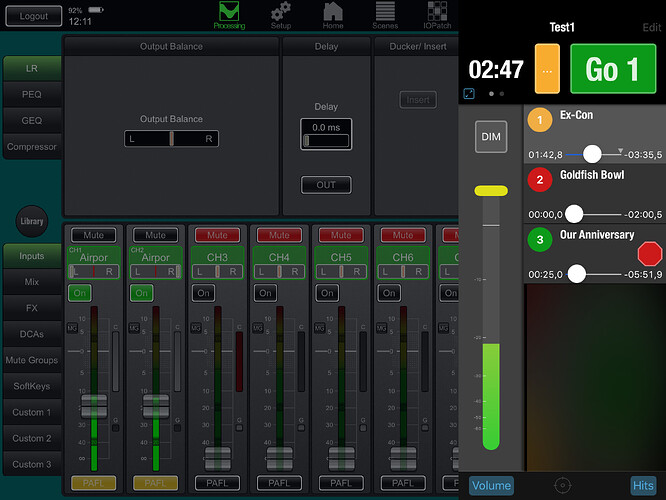Unmute channel CH5
Screen dimensions: 666x500
341,235
